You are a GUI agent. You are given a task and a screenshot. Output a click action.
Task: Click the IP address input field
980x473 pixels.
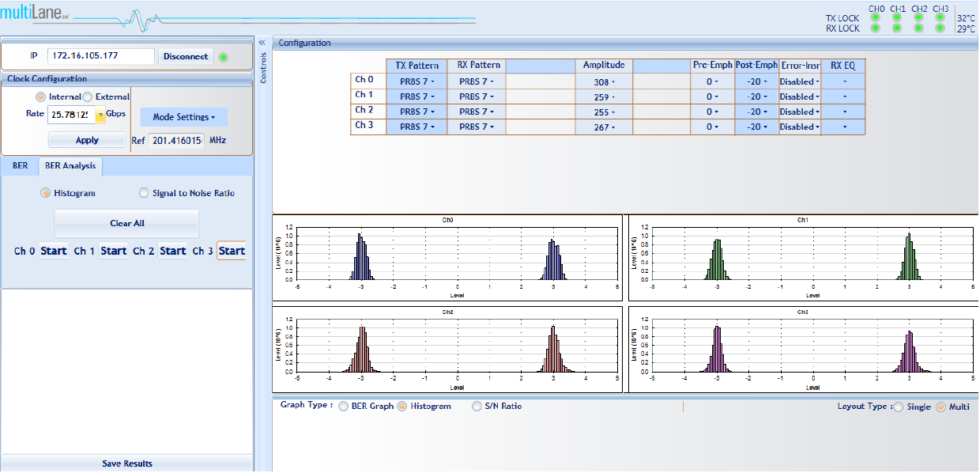tap(100, 56)
